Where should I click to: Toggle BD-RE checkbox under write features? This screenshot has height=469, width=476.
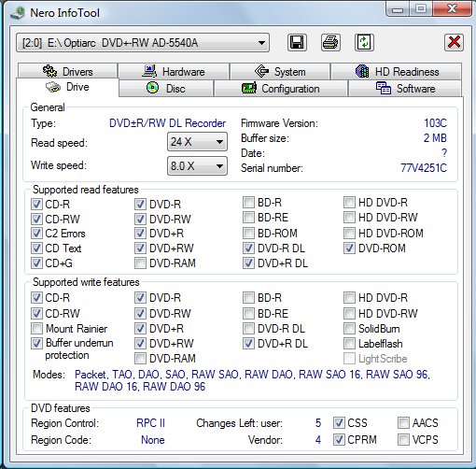pos(248,313)
